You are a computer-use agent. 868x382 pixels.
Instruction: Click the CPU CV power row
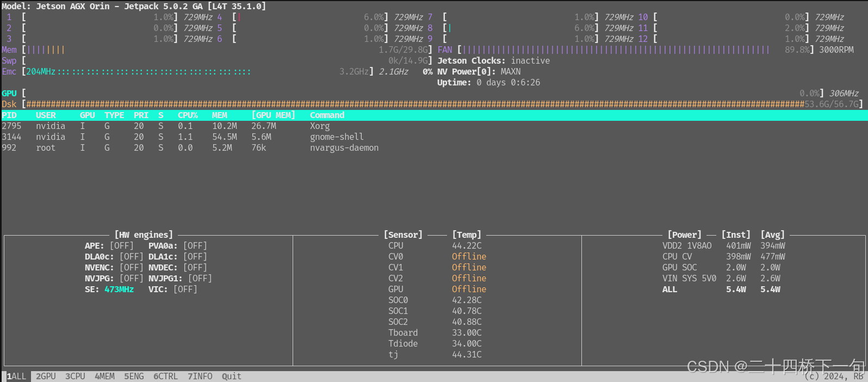tap(724, 257)
